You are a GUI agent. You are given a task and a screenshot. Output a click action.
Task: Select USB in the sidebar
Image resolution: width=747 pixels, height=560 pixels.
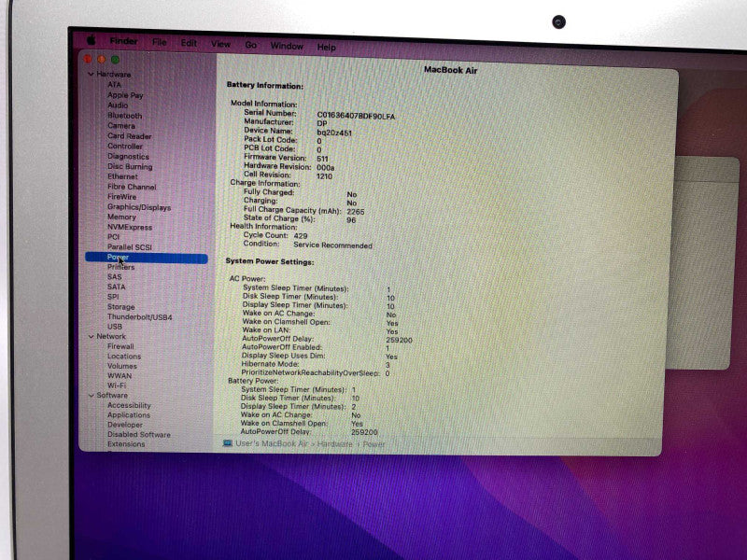pyautogui.click(x=115, y=327)
